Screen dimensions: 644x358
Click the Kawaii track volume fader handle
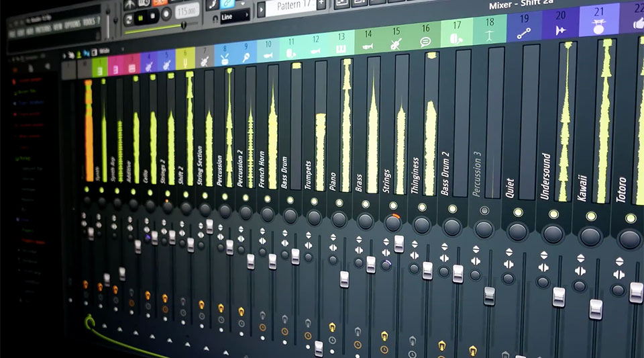tap(596, 310)
